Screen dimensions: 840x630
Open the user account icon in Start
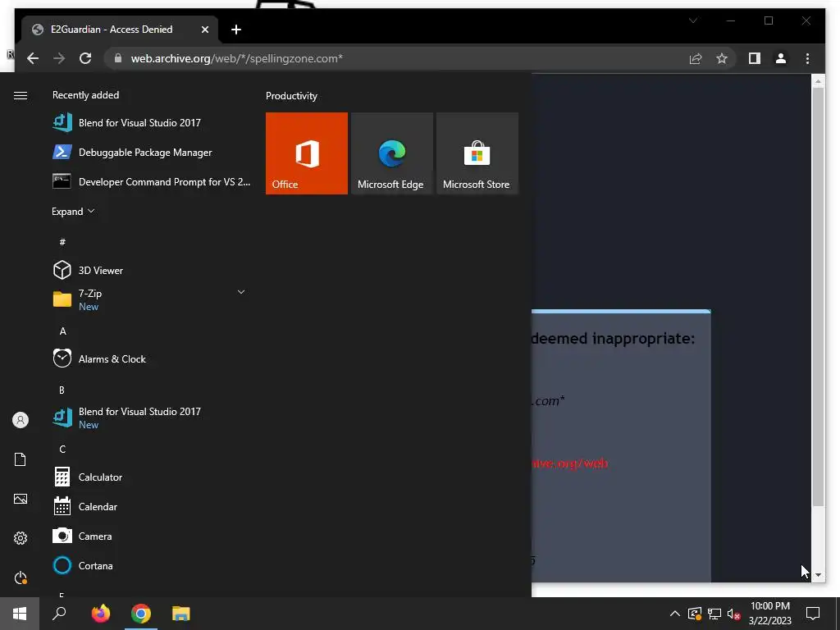pos(21,420)
